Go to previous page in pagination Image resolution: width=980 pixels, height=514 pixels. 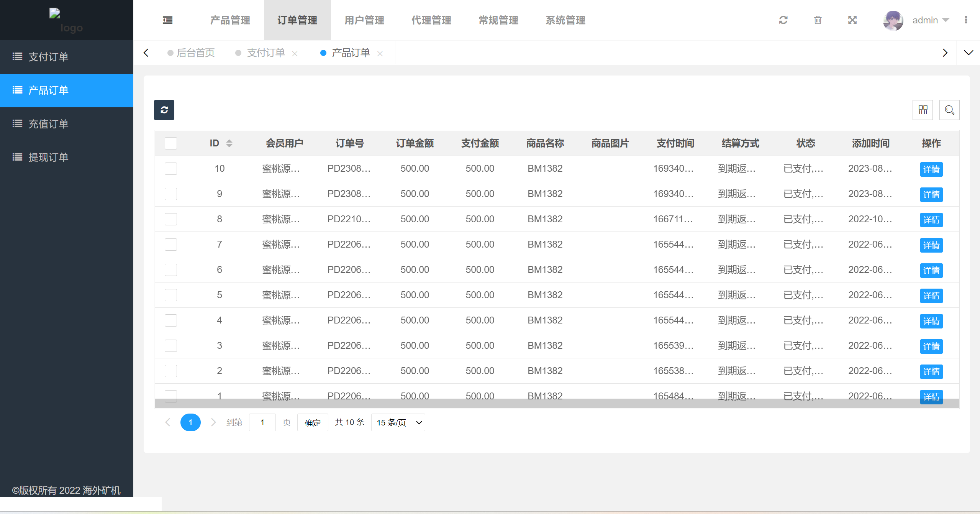[x=167, y=422]
